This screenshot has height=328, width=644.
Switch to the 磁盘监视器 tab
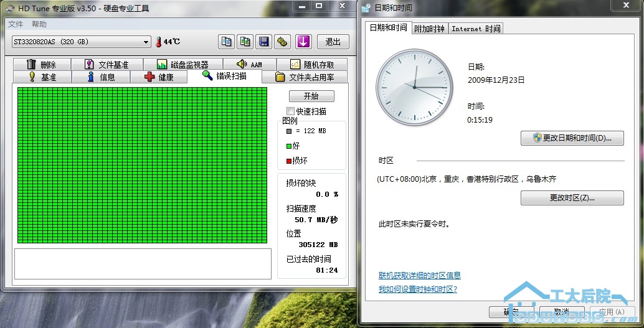(x=182, y=65)
